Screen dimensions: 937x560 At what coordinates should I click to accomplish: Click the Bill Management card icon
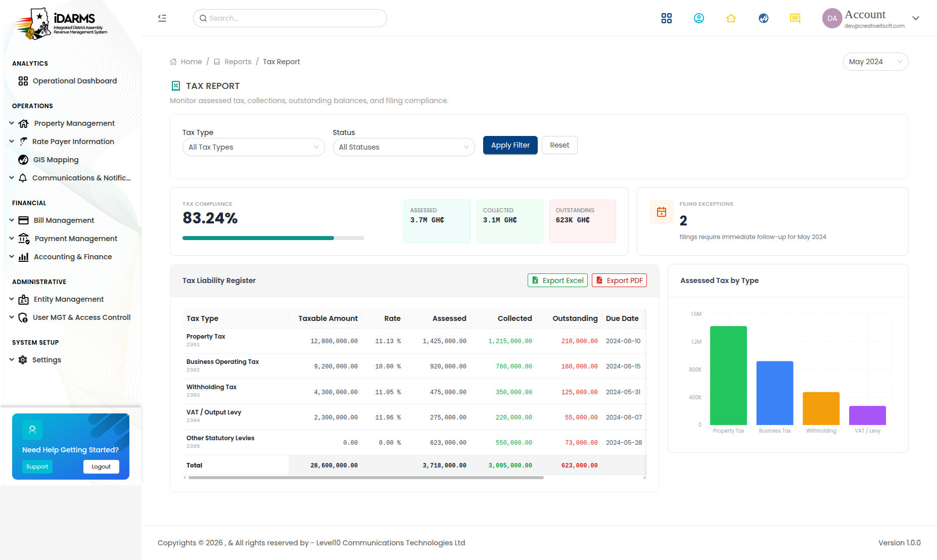click(24, 220)
